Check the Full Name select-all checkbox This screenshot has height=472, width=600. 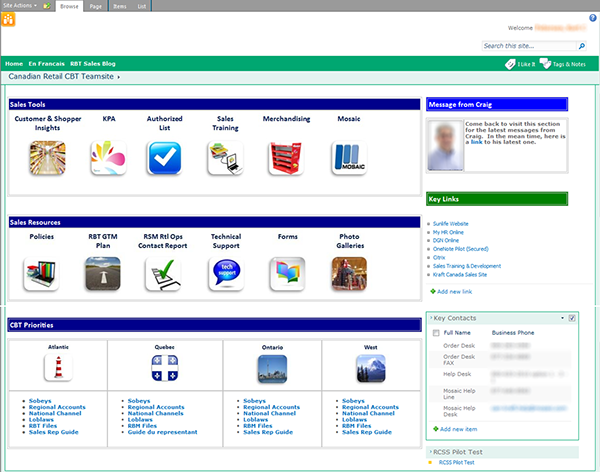(x=436, y=333)
